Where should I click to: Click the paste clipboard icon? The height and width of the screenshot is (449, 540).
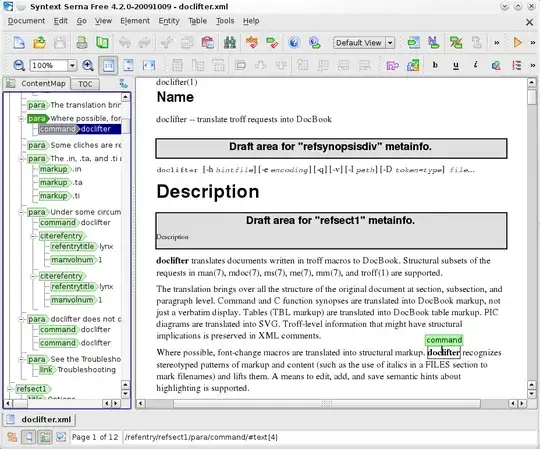[x=208, y=43]
